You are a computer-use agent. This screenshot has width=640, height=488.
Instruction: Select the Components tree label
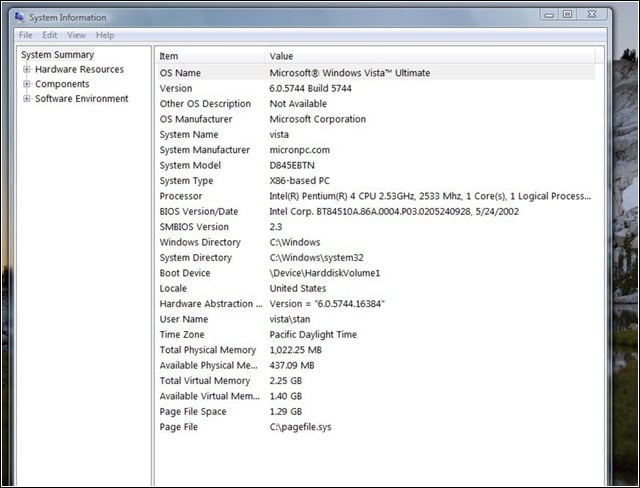[62, 84]
